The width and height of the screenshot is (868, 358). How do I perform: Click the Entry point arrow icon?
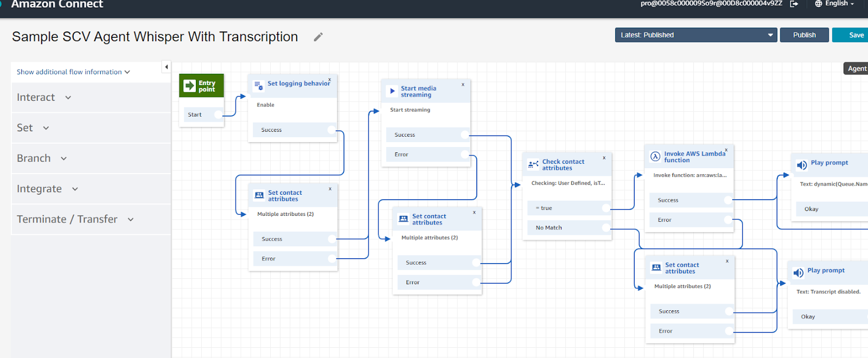point(189,86)
